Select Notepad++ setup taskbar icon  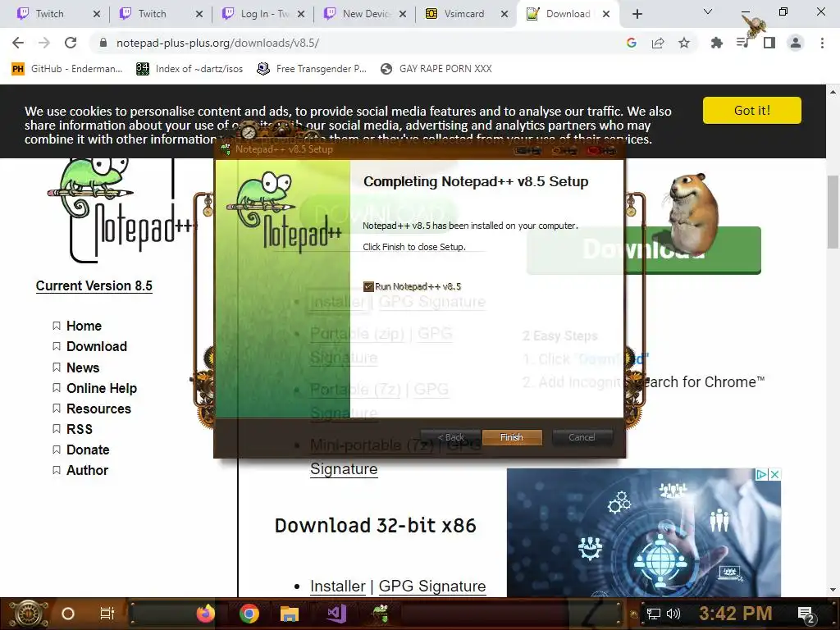(x=381, y=614)
